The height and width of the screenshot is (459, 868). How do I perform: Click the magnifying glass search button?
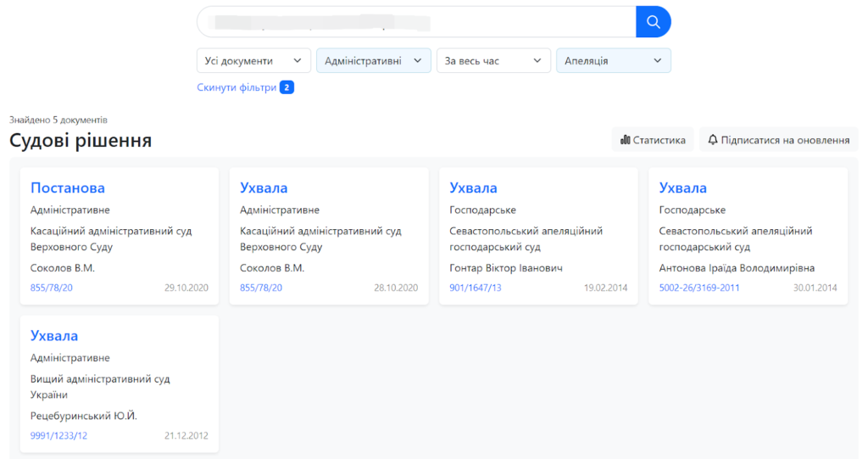653,22
